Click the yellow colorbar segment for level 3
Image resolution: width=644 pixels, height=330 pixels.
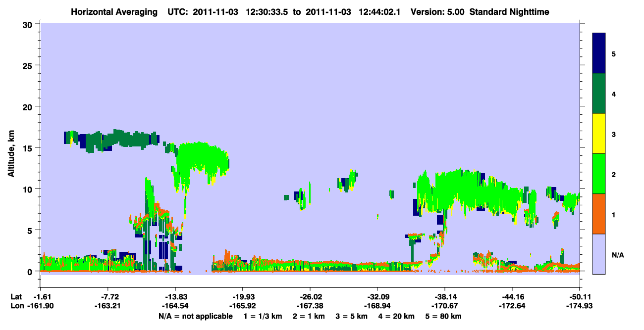pos(599,134)
